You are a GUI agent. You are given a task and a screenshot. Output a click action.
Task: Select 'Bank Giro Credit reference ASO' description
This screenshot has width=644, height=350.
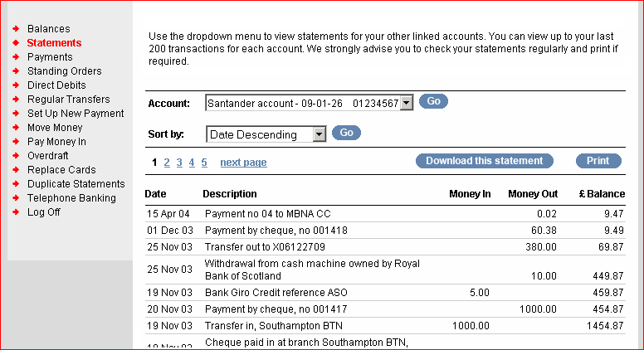pos(276,293)
